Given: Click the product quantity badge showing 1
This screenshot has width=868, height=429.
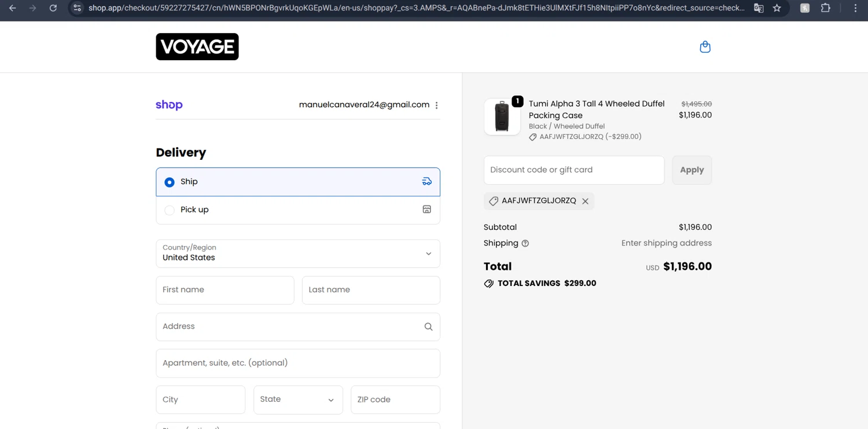Looking at the screenshot, I should 517,101.
